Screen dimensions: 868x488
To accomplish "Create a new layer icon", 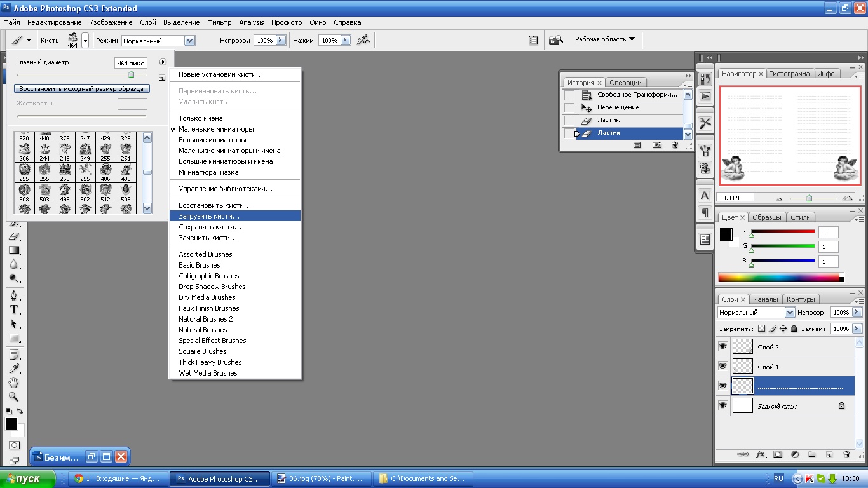I will click(x=829, y=454).
